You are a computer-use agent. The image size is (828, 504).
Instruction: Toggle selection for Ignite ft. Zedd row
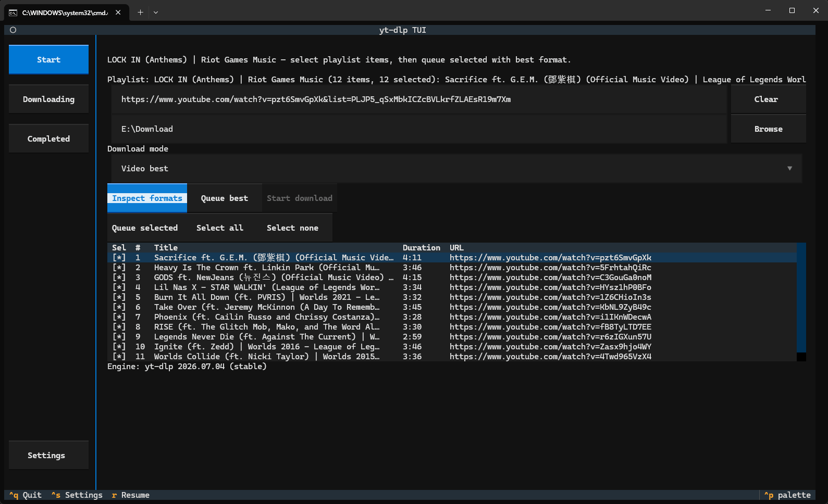[119, 347]
